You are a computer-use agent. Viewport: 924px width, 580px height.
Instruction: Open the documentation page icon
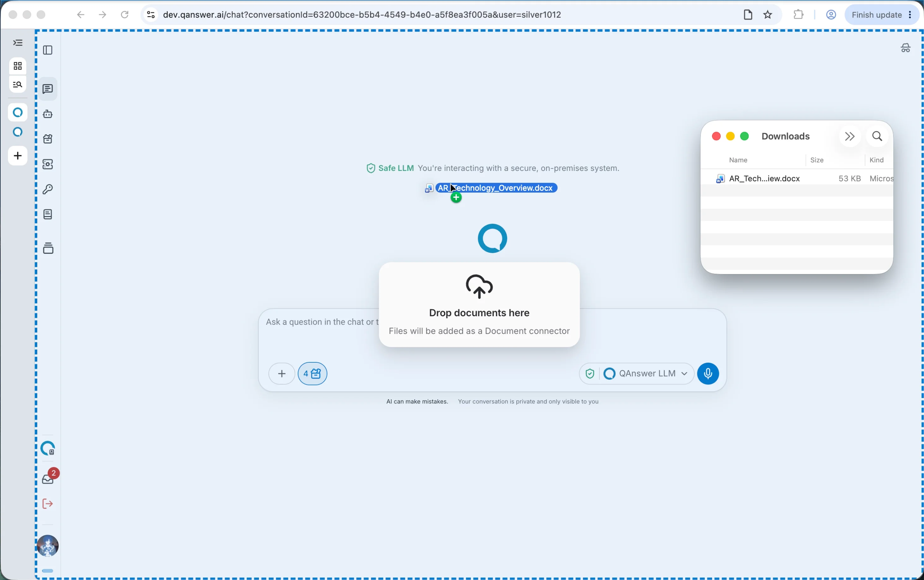coord(48,214)
